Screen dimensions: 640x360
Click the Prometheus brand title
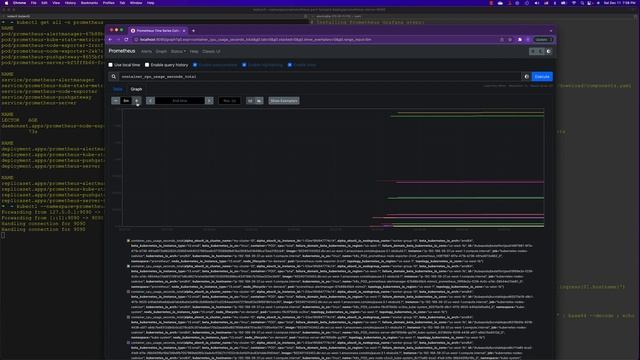pyautogui.click(x=122, y=51)
